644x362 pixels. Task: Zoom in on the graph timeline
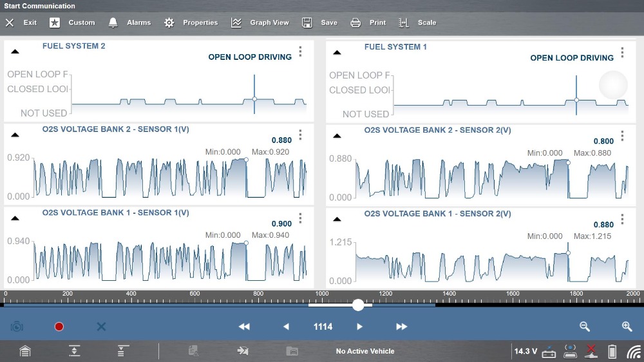627,327
